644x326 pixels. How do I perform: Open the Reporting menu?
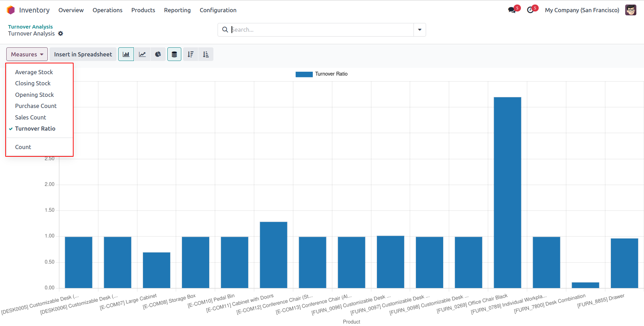coord(177,10)
